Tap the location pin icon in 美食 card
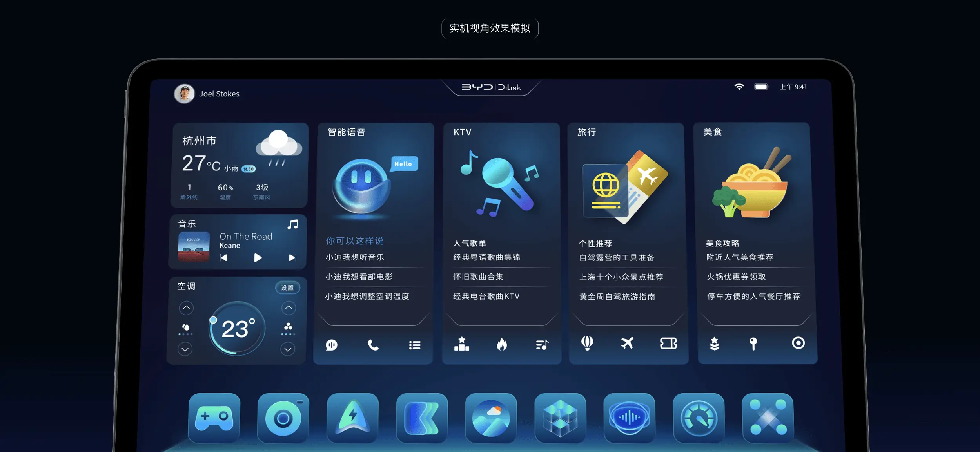Screen dimensions: 980x452 (x=753, y=344)
